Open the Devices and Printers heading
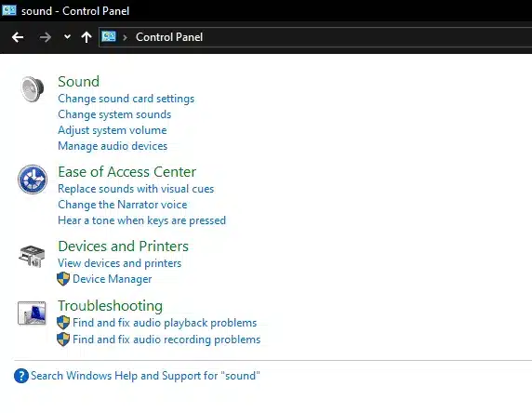The height and width of the screenshot is (413, 532). pyautogui.click(x=123, y=246)
